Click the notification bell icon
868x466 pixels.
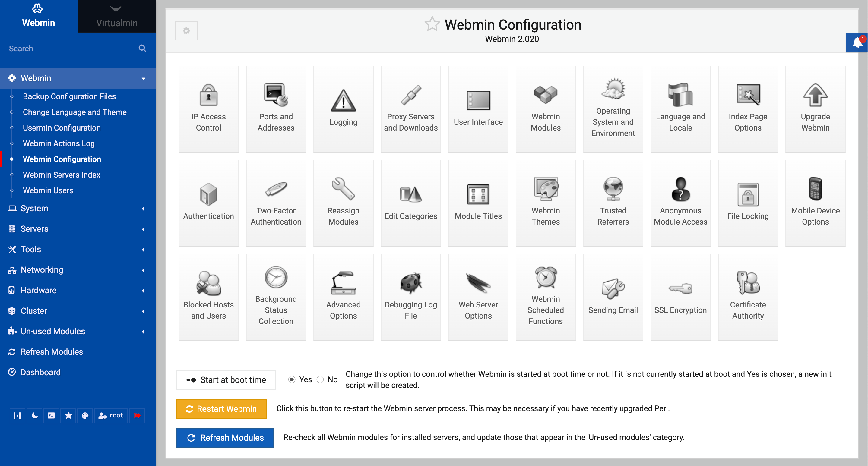tap(857, 43)
